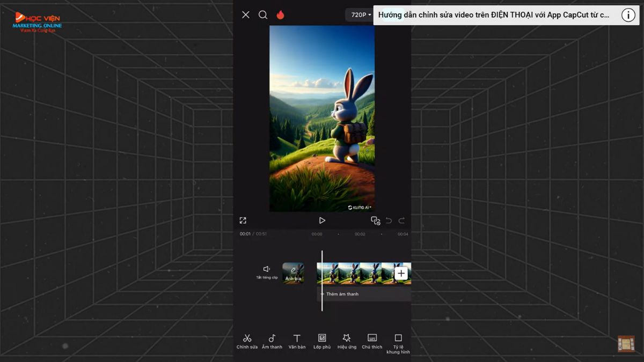Undo the last edit
644x362 pixels.
point(389,220)
